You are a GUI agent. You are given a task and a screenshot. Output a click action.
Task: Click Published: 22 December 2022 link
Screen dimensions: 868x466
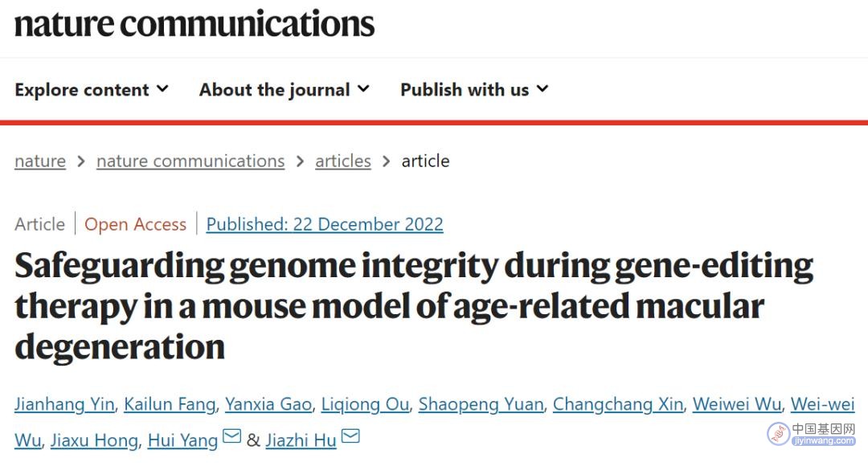pyautogui.click(x=325, y=224)
